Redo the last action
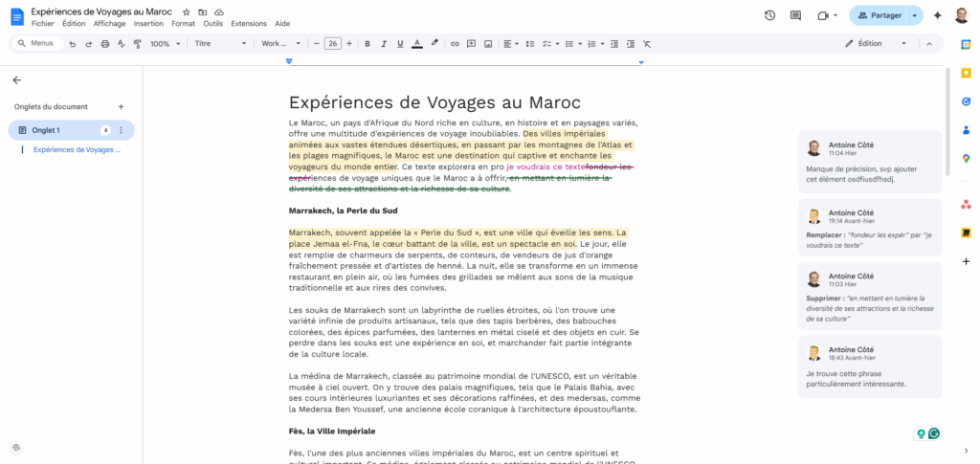The width and height of the screenshot is (980, 464). click(x=89, y=44)
